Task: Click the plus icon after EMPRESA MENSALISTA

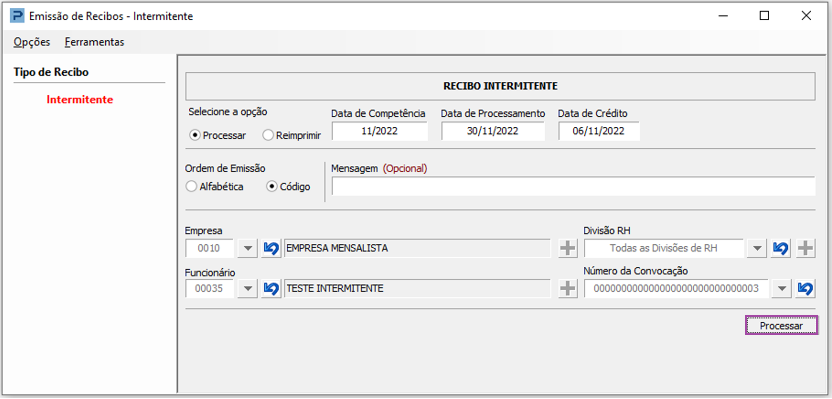Action: point(568,248)
